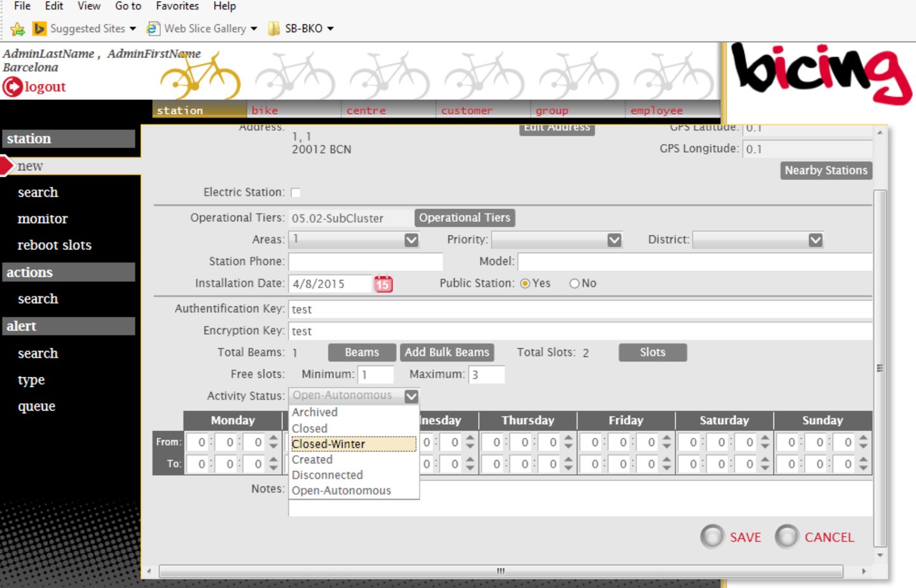Image resolution: width=916 pixels, height=588 pixels.
Task: Choose Disconnected in Activity Status list
Action: click(354, 475)
